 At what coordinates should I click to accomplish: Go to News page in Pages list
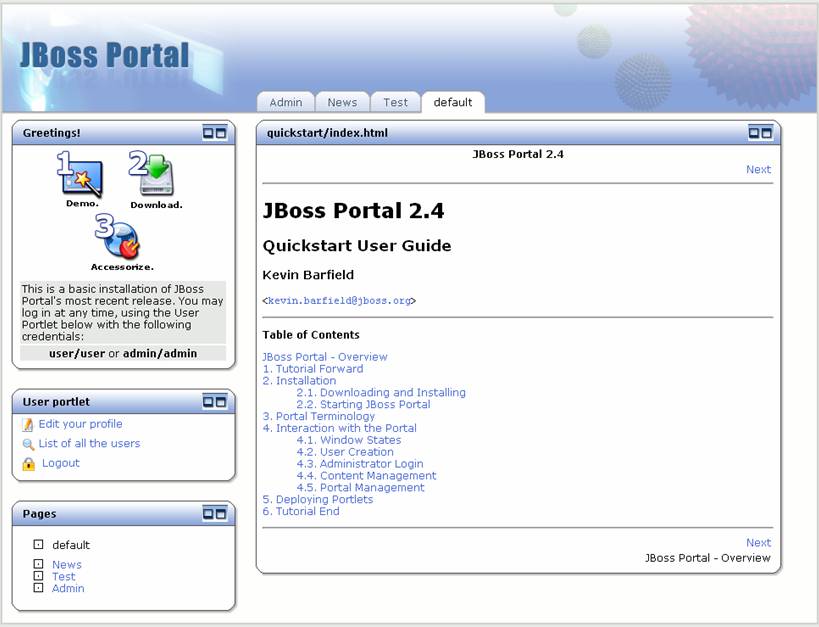[x=67, y=564]
